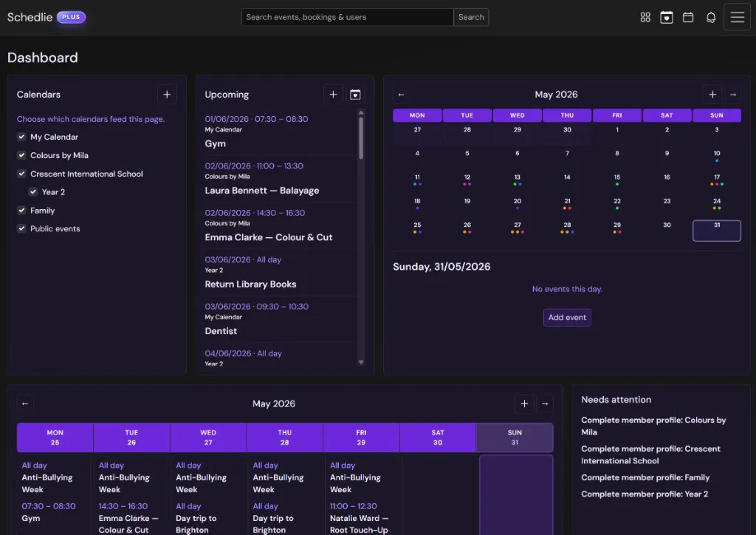The width and height of the screenshot is (756, 535).
Task: Open Complete member profile: Colours by Mila
Action: coord(653,426)
